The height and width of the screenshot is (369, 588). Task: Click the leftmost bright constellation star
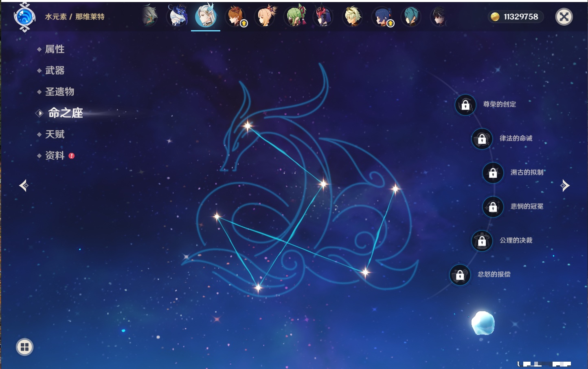217,217
